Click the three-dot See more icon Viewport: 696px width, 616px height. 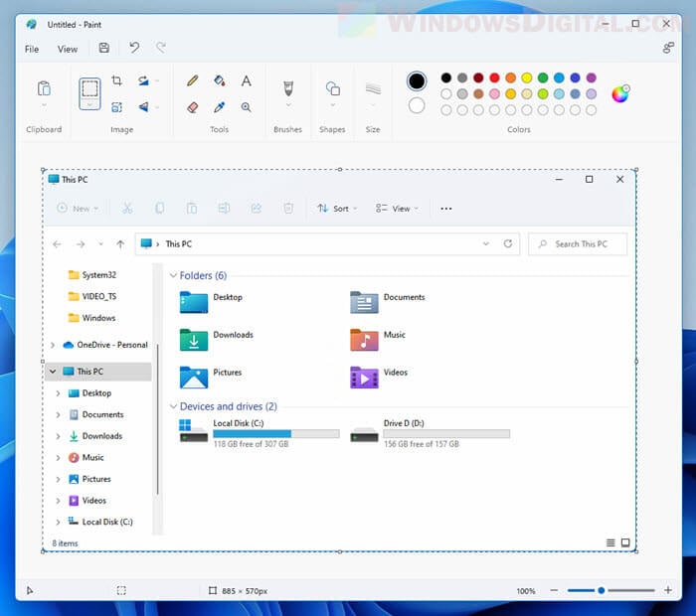click(x=446, y=209)
